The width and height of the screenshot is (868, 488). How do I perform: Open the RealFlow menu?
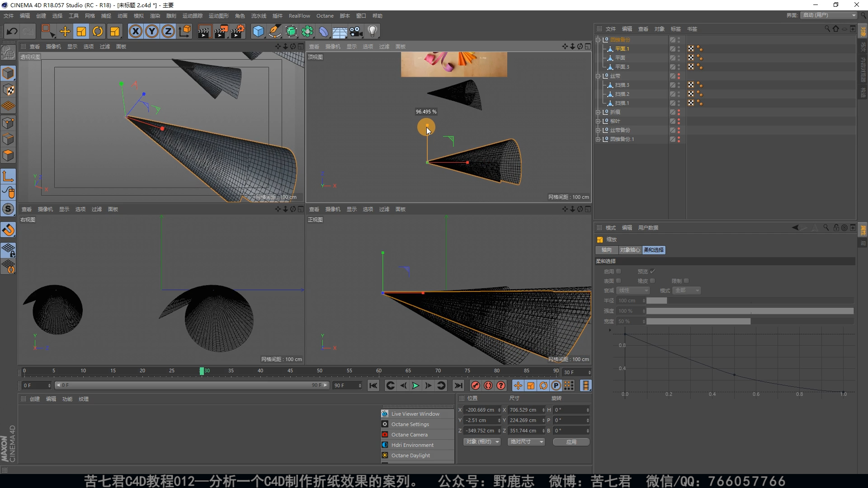pos(299,16)
